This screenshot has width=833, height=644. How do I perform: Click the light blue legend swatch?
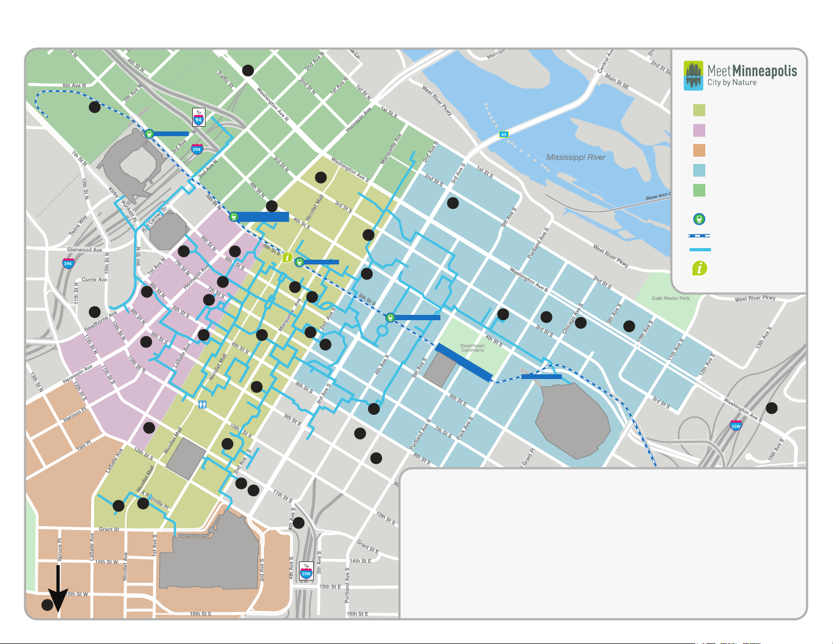pos(699,170)
